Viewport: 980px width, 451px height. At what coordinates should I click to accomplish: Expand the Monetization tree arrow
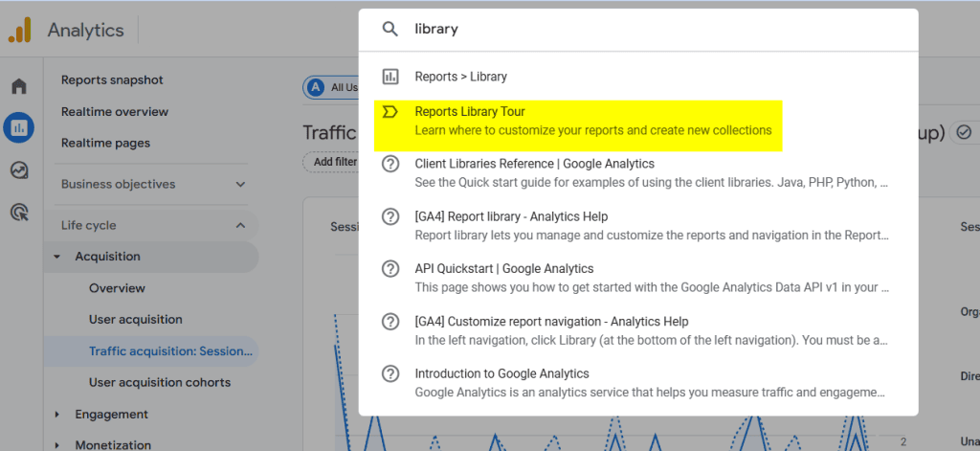56,445
